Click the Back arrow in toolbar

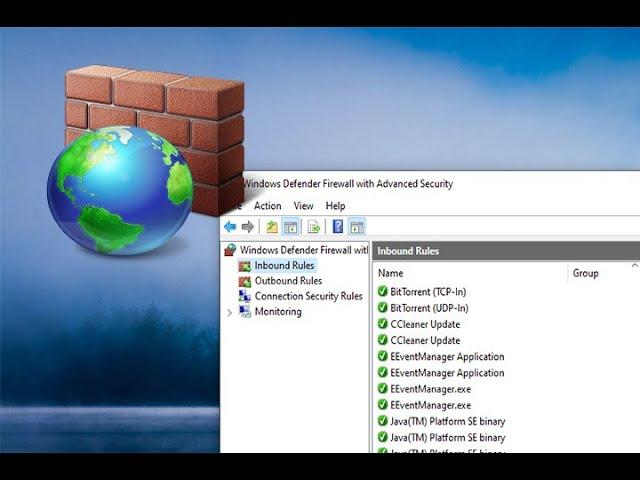click(230, 227)
